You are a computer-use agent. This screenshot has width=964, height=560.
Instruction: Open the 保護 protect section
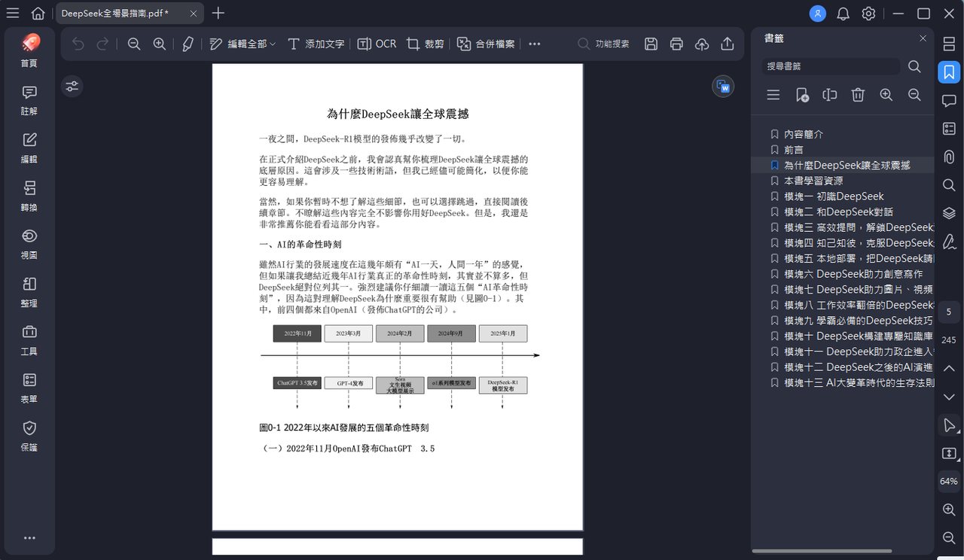click(29, 437)
